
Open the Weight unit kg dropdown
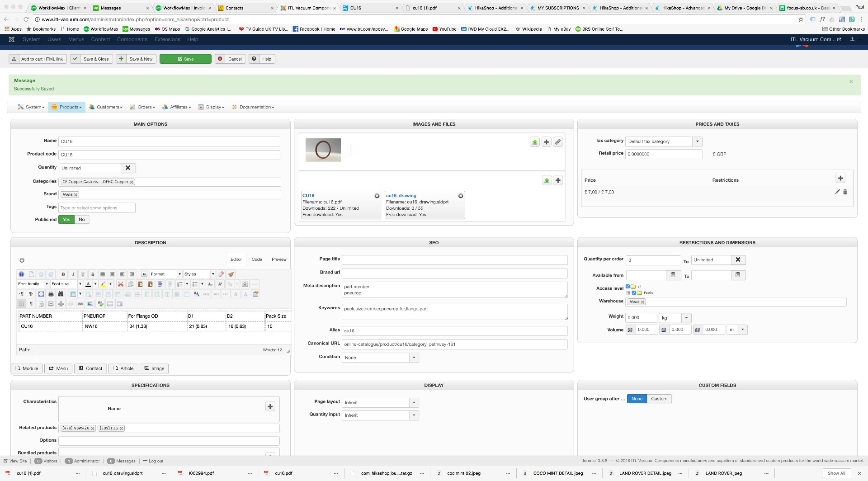click(x=686, y=318)
